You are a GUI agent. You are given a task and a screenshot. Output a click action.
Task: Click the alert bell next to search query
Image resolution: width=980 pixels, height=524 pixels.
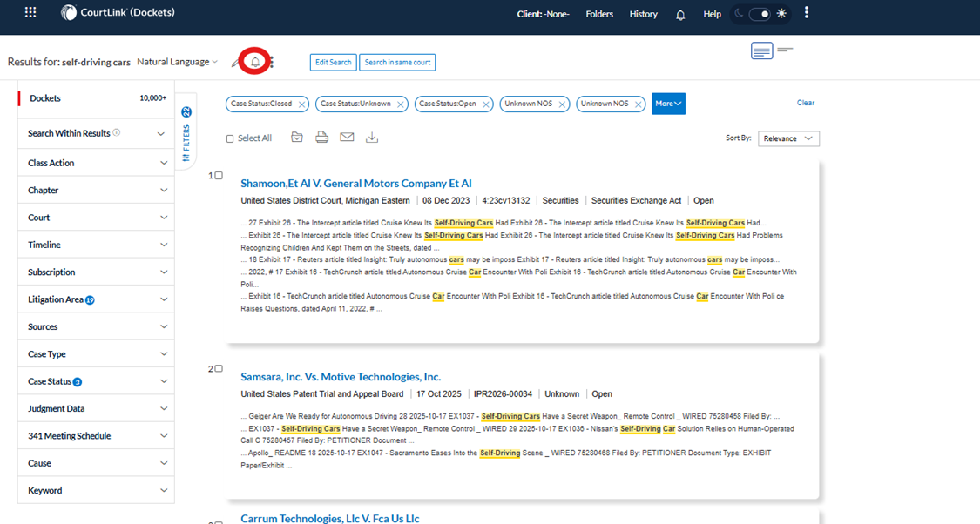click(255, 62)
